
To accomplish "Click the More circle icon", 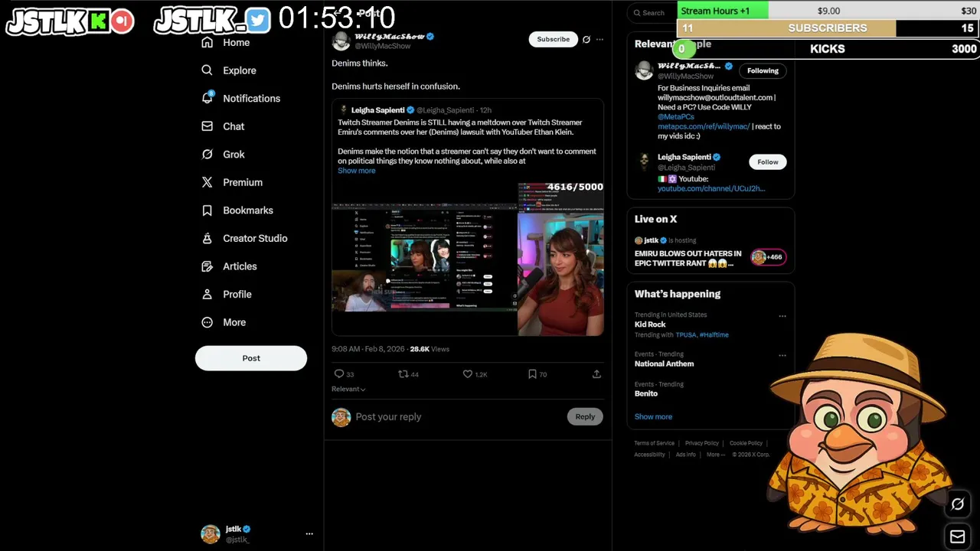I will pyautogui.click(x=207, y=322).
